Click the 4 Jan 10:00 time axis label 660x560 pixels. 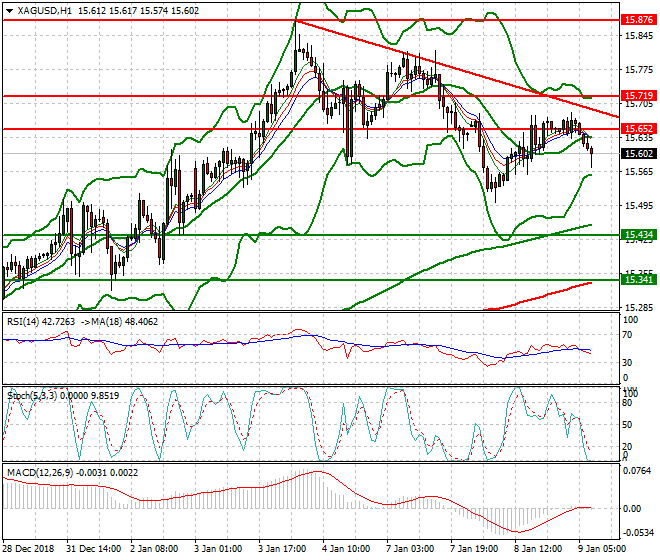coord(346,549)
